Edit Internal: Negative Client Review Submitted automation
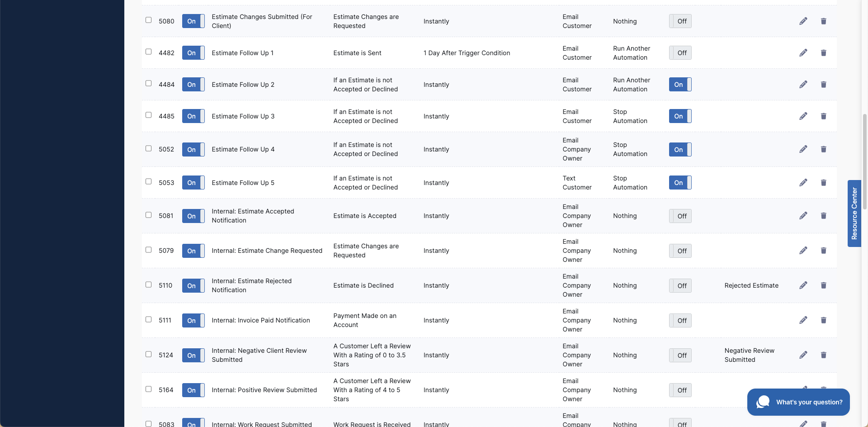 [x=803, y=355]
